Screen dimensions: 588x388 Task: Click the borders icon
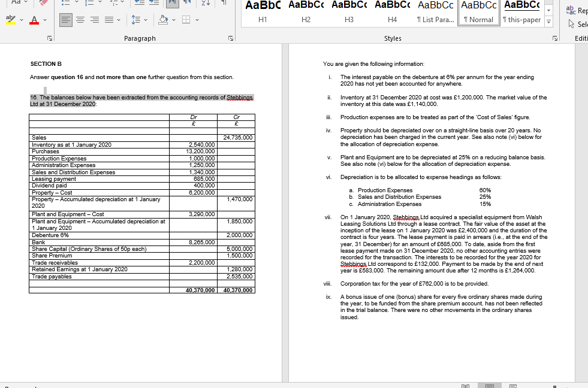(186, 20)
